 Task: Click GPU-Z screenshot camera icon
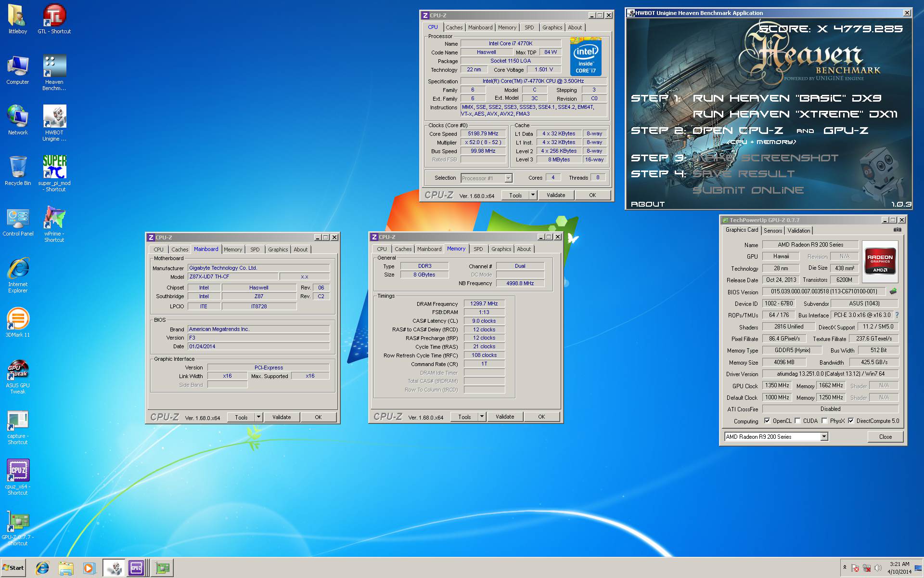coord(898,230)
